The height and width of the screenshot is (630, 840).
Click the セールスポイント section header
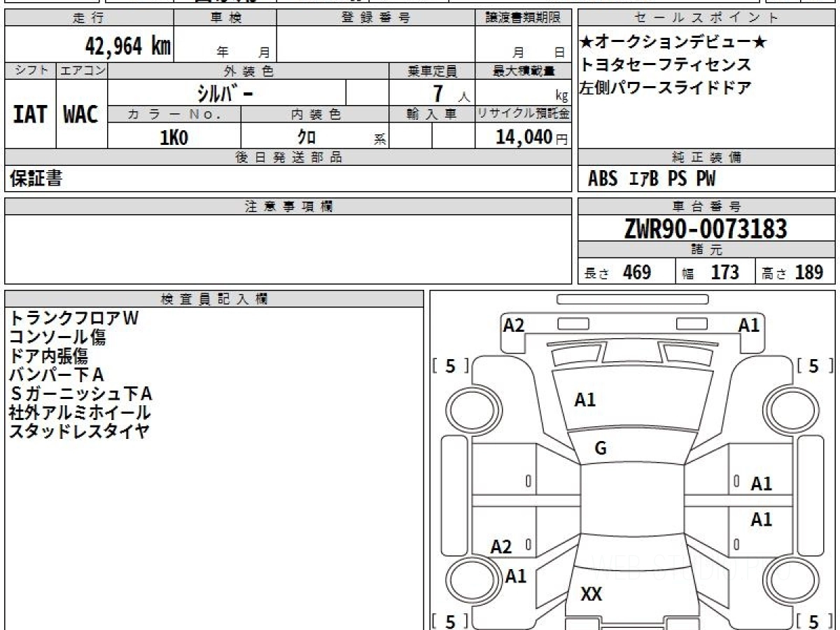tap(707, 18)
